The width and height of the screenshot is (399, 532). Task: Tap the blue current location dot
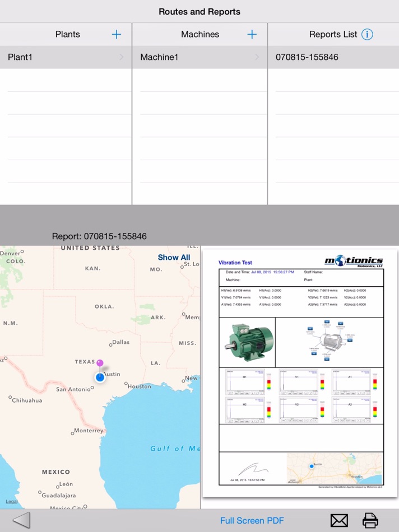[100, 377]
